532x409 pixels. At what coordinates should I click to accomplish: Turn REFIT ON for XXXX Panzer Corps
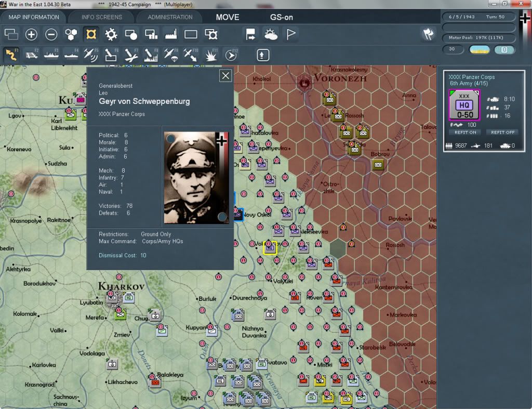[x=465, y=133]
